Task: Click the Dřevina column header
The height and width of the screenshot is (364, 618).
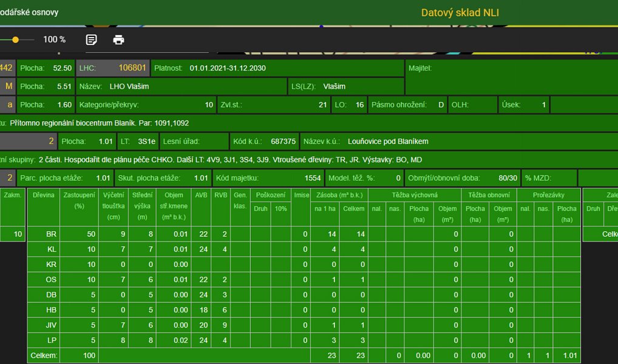Action: (x=43, y=206)
